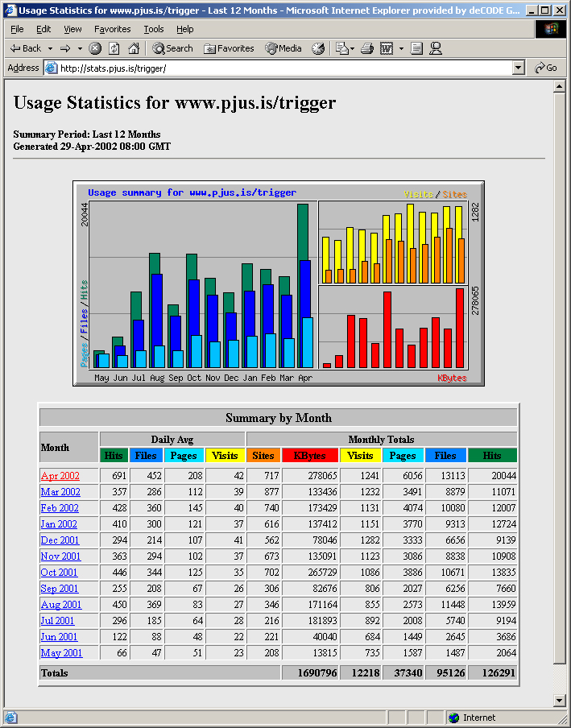Screen dimensions: 571x728
Task: Open the Mar 2002 link
Action: 60,492
